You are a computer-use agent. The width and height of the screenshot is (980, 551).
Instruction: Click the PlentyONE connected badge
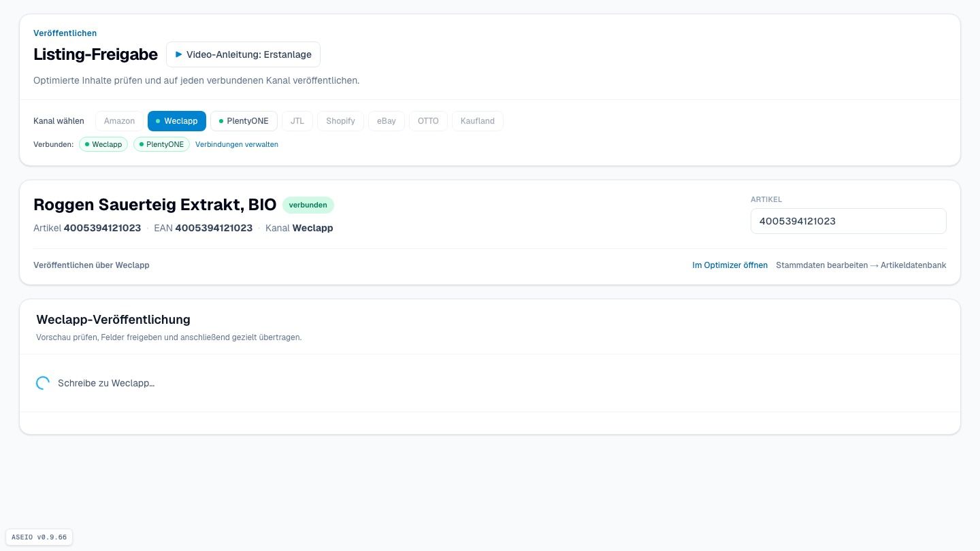(161, 144)
